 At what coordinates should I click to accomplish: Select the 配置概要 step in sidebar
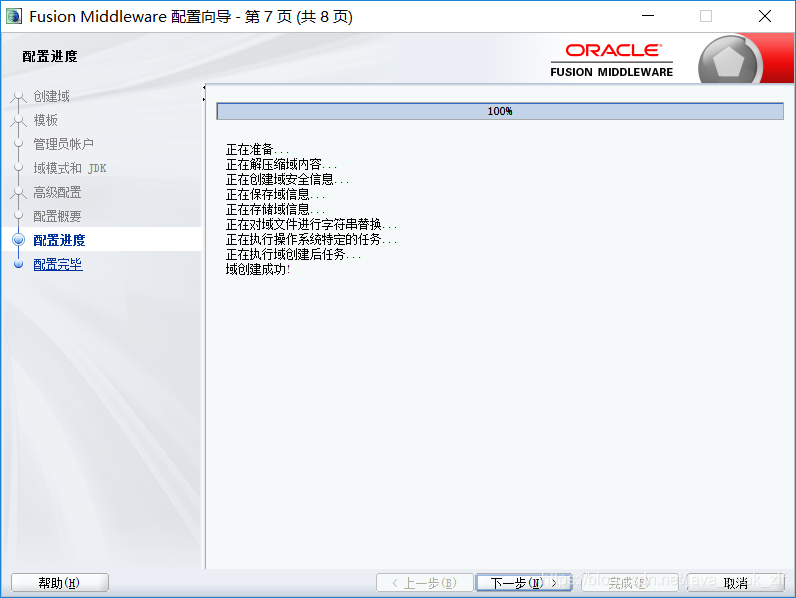pos(57,216)
